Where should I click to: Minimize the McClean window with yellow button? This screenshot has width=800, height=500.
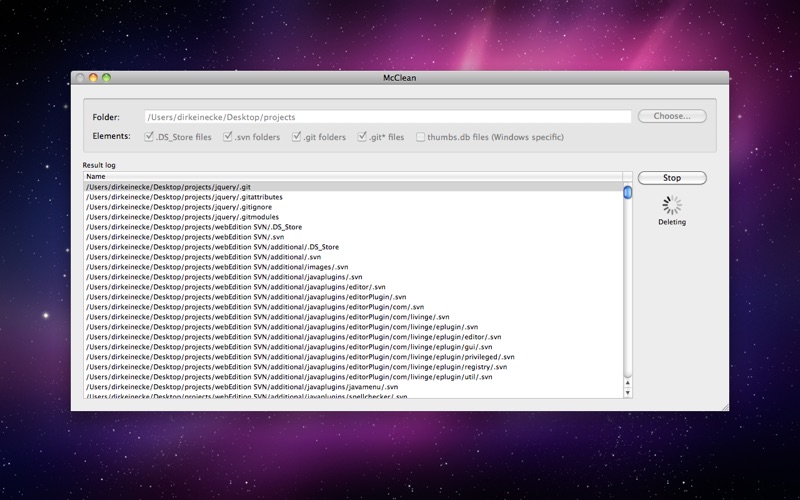[93, 78]
